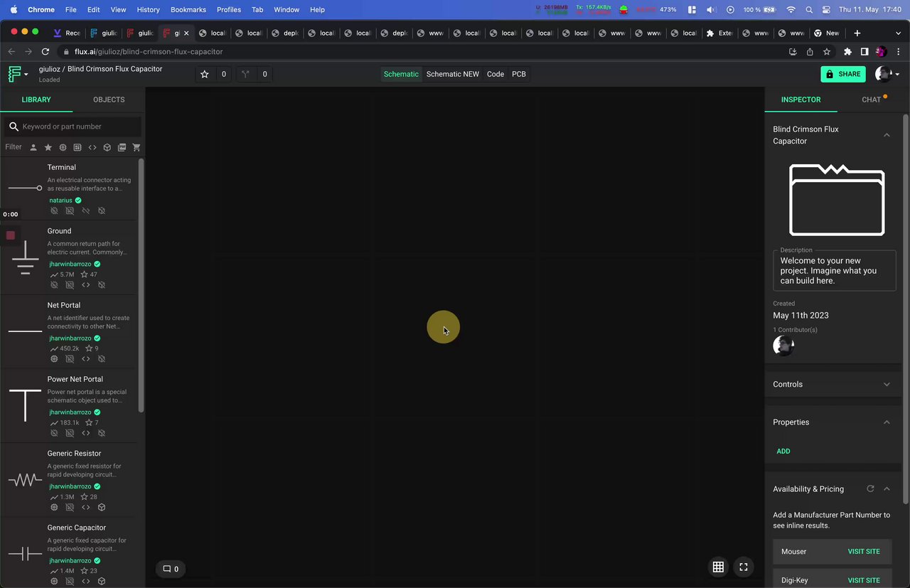This screenshot has width=910, height=588.
Task: Collapse the Blind Crimson Flux Capacitor section
Action: (x=887, y=135)
